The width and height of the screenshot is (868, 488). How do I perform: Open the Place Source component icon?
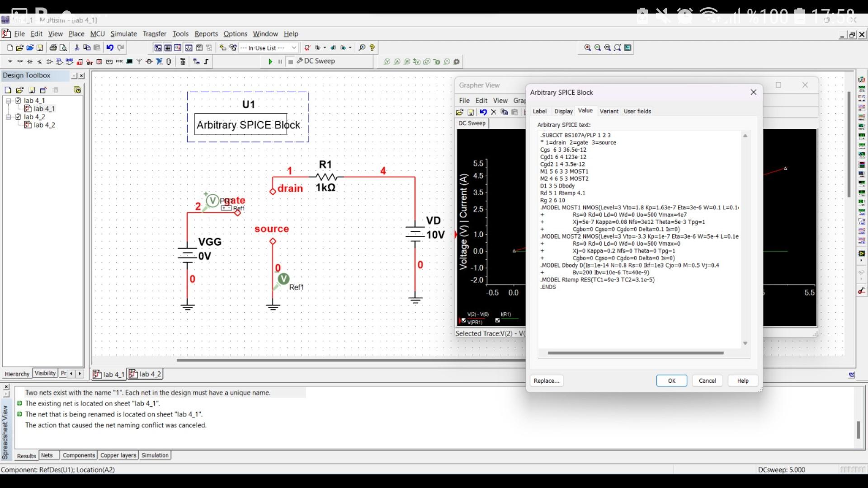click(x=10, y=62)
